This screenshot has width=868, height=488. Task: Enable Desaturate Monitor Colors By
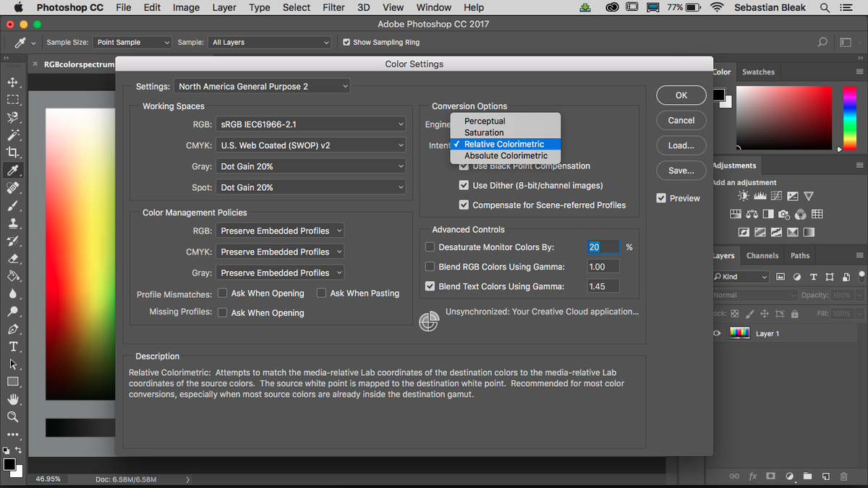point(430,247)
